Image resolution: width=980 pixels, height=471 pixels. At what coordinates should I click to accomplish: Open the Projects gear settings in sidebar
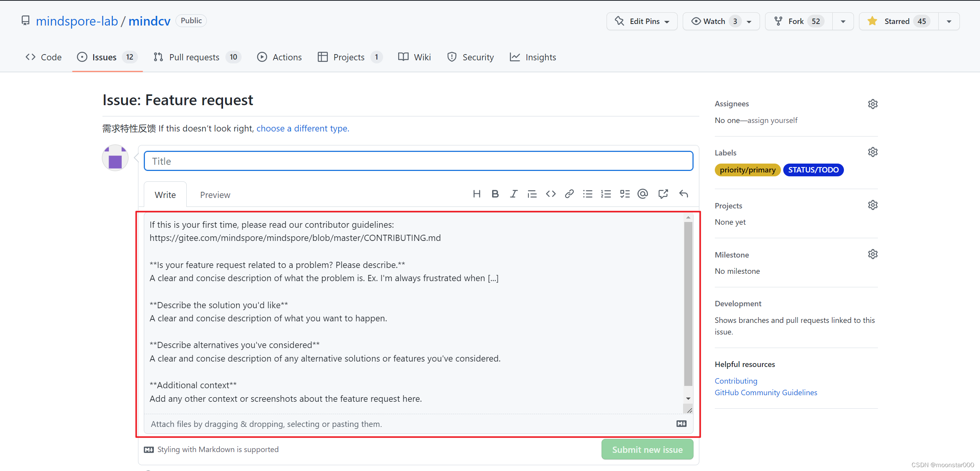(873, 205)
